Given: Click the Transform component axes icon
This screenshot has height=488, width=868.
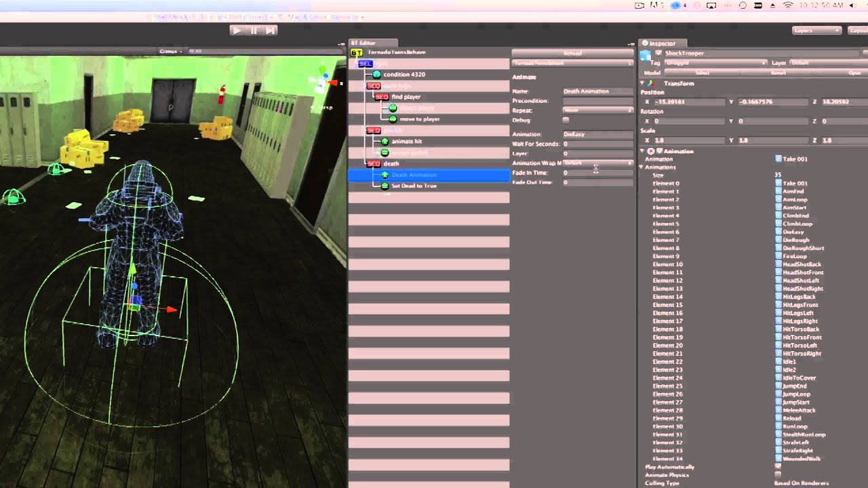Looking at the screenshot, I should [x=651, y=83].
